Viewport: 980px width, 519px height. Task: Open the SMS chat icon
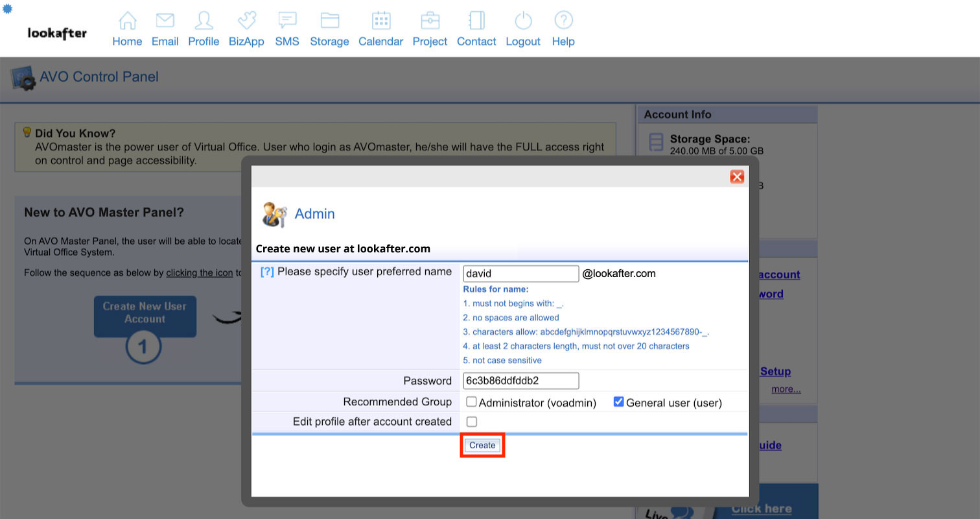pos(287,21)
